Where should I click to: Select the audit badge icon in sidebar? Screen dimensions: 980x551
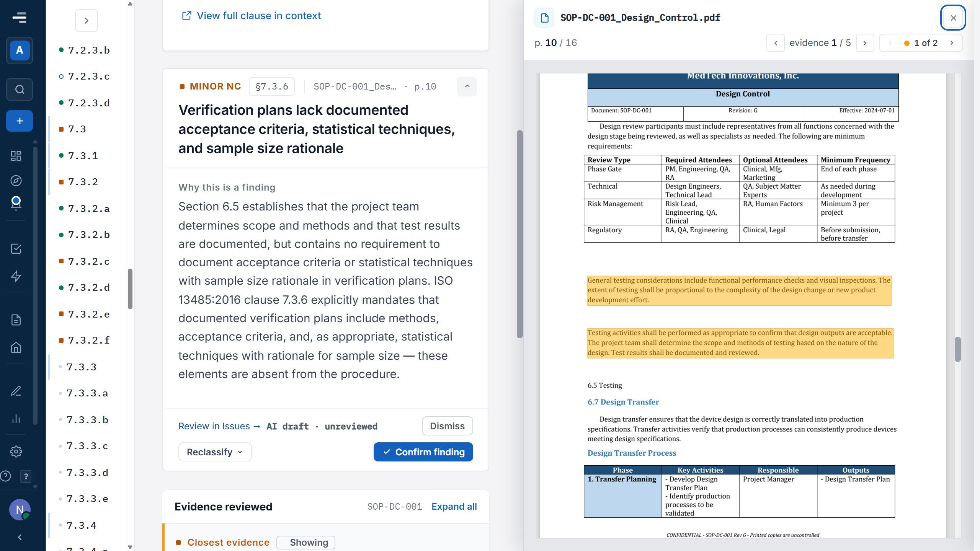pos(16,202)
